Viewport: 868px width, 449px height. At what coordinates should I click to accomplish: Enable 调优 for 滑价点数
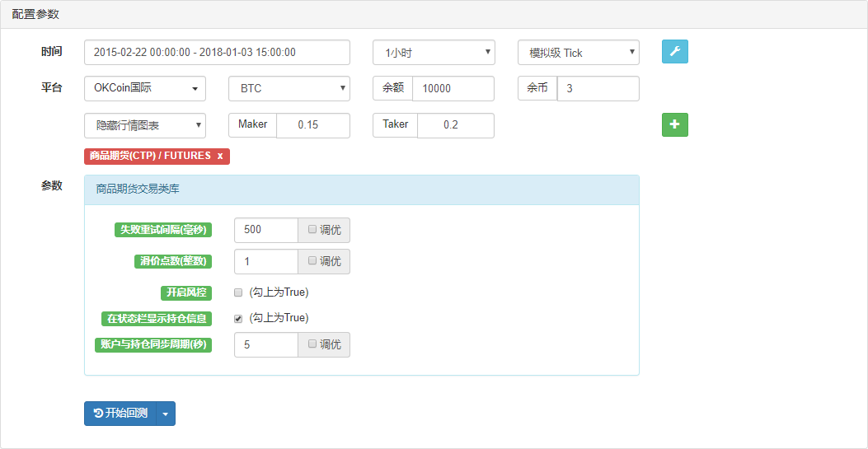[x=312, y=261]
